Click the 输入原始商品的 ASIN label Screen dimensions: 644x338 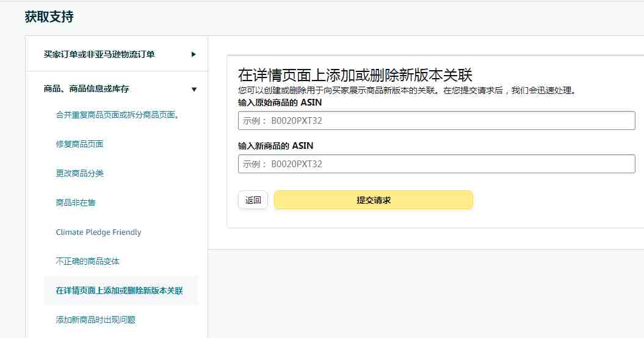280,102
